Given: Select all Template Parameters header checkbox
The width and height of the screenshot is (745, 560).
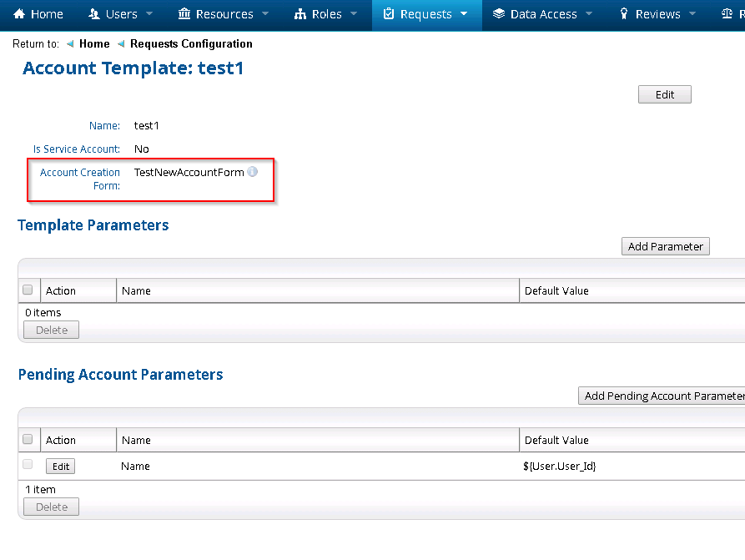Looking at the screenshot, I should pos(28,290).
